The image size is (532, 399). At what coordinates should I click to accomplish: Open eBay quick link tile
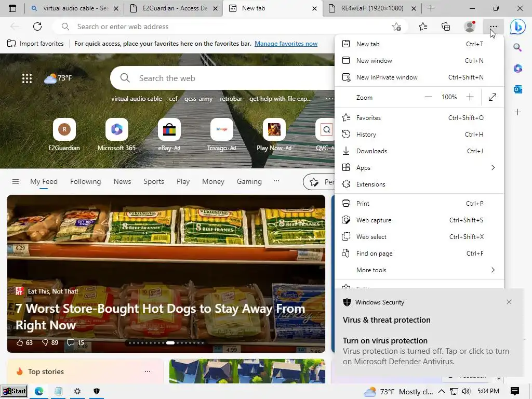[x=169, y=135]
